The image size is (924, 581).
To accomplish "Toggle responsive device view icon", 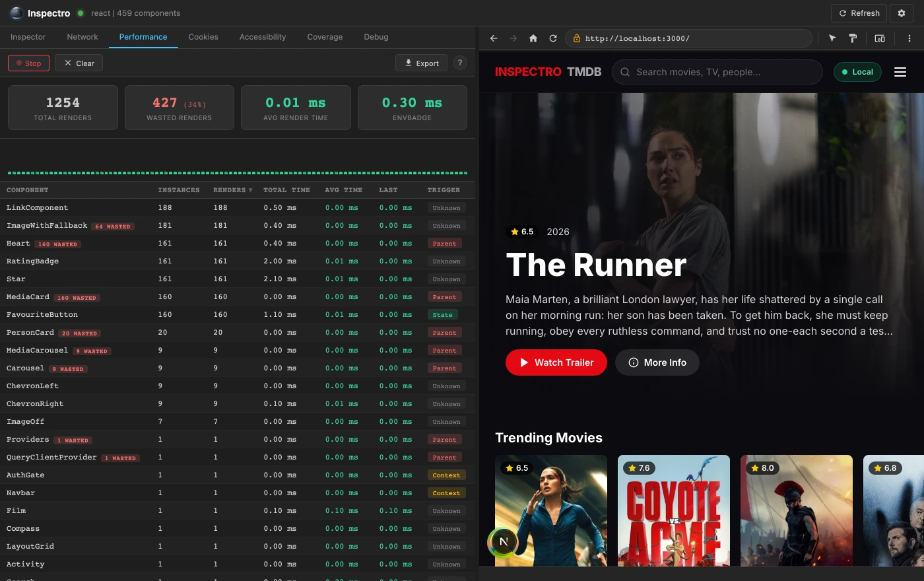I will click(880, 38).
